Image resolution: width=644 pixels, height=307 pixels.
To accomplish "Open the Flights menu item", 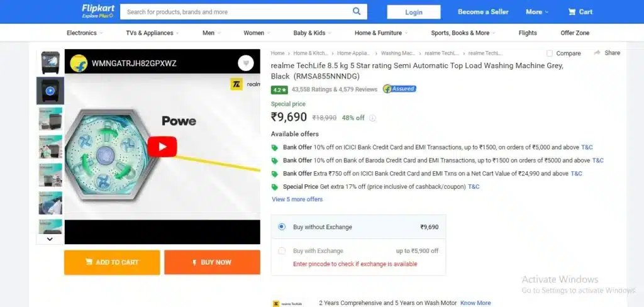I will [x=528, y=33].
